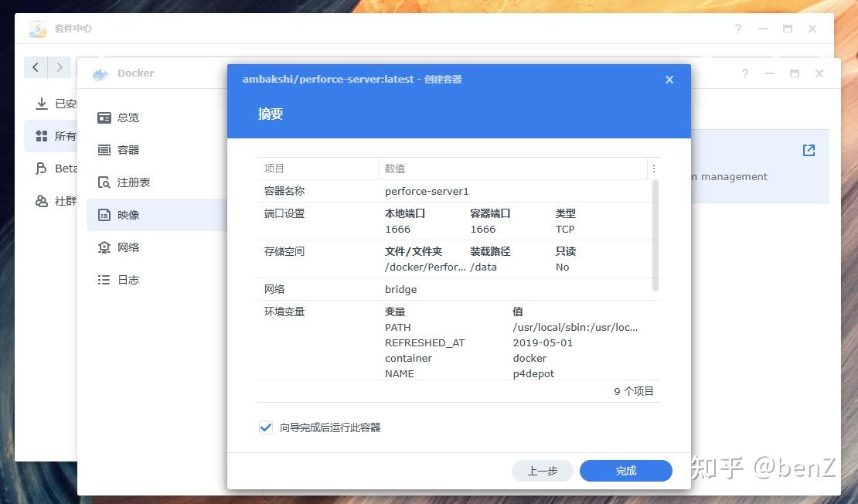
Task: Open the 网络 network section
Action: coord(129,247)
